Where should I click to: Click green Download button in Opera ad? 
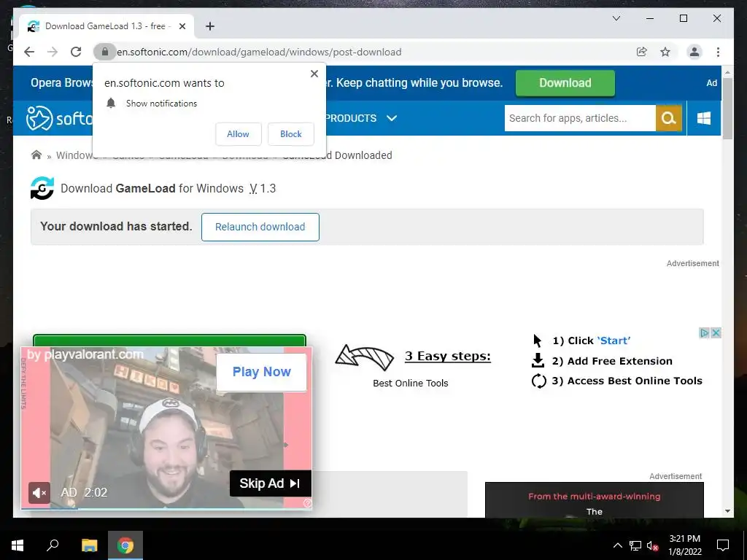coord(565,83)
